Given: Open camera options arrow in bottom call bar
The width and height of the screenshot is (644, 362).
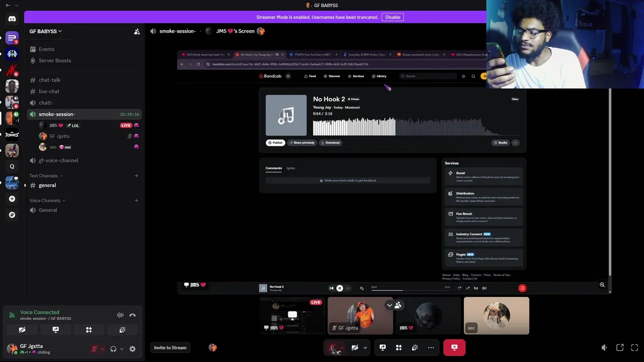Looking at the screenshot, I should click(x=365, y=347).
